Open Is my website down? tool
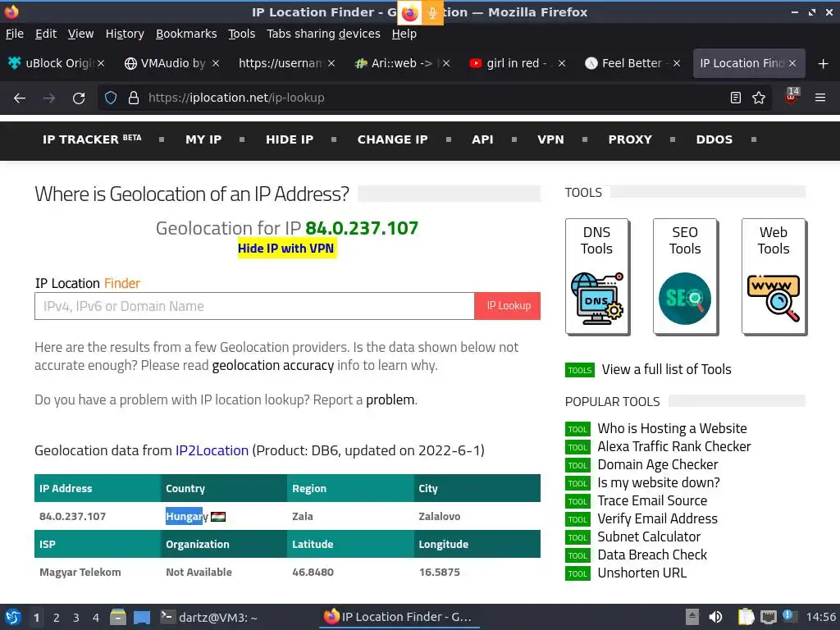 point(659,482)
